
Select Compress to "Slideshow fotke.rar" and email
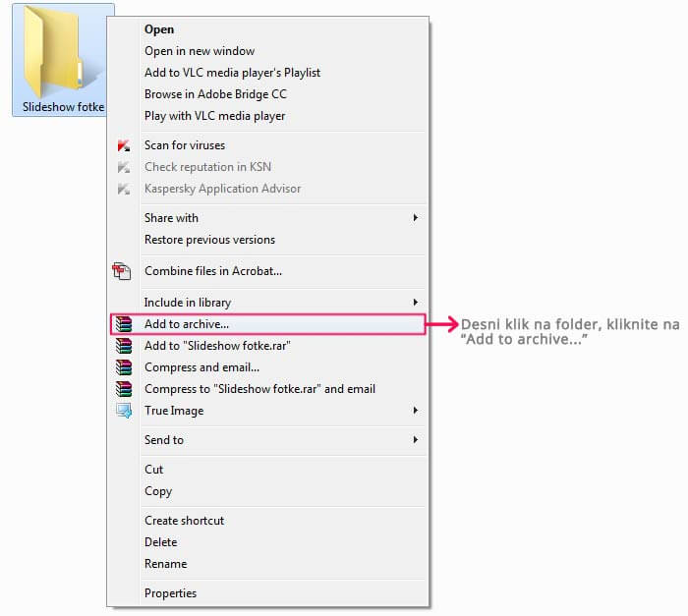tap(259, 389)
